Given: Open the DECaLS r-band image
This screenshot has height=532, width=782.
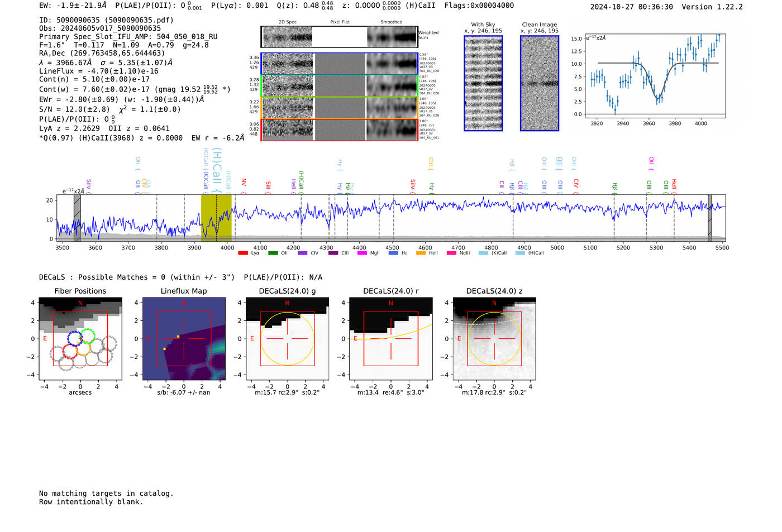Looking at the screenshot, I should pyautogui.click(x=390, y=339).
